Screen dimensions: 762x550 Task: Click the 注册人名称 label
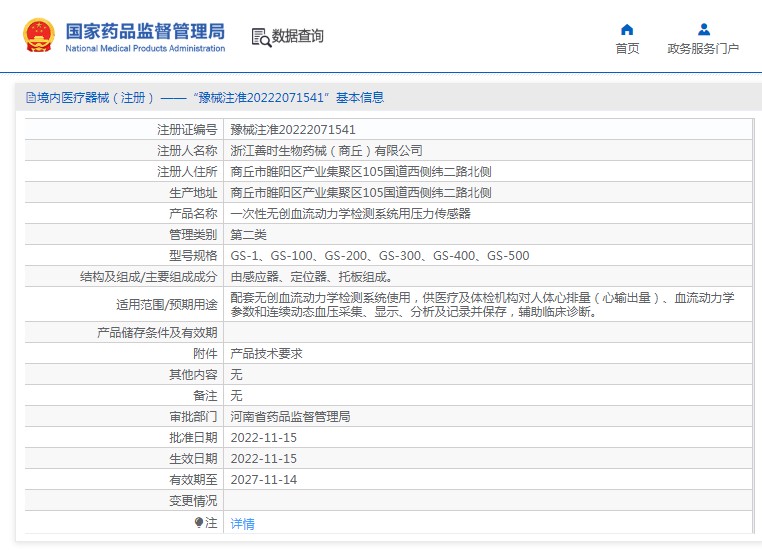pos(187,151)
